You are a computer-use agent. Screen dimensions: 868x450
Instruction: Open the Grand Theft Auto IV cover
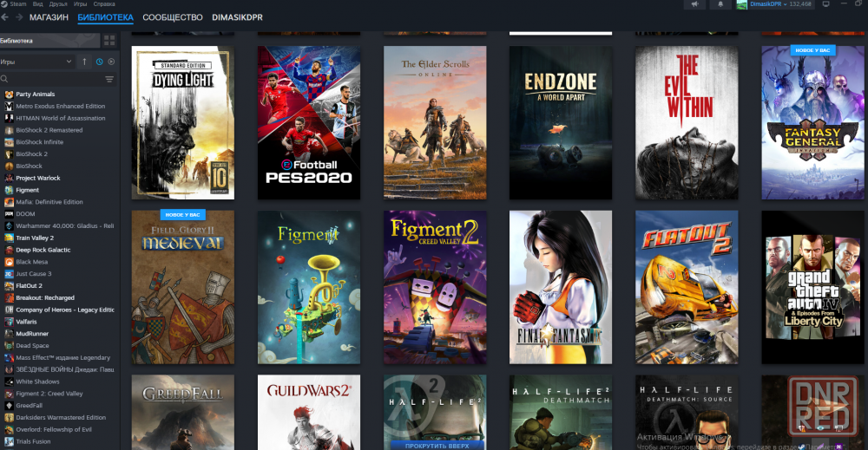pos(813,287)
